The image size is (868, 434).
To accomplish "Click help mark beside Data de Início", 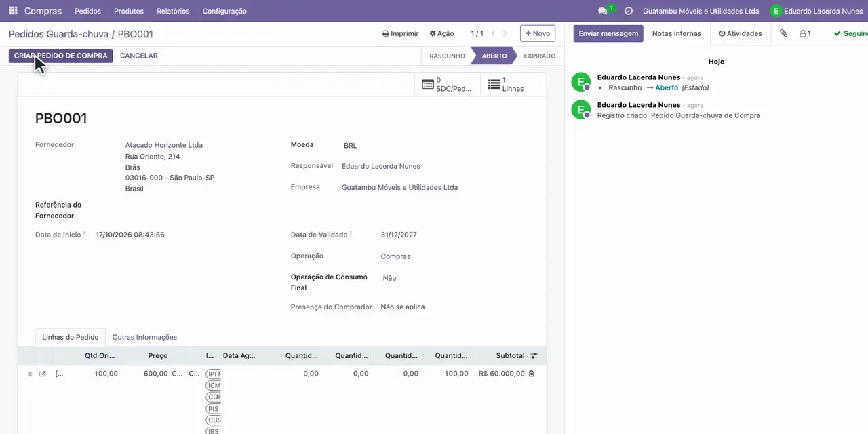I will pos(84,233).
